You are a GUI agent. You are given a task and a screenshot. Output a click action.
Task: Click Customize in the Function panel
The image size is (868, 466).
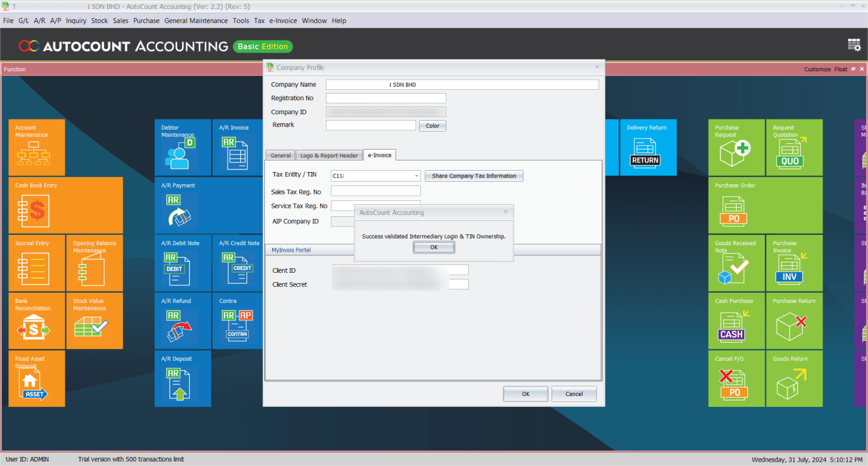tap(817, 69)
